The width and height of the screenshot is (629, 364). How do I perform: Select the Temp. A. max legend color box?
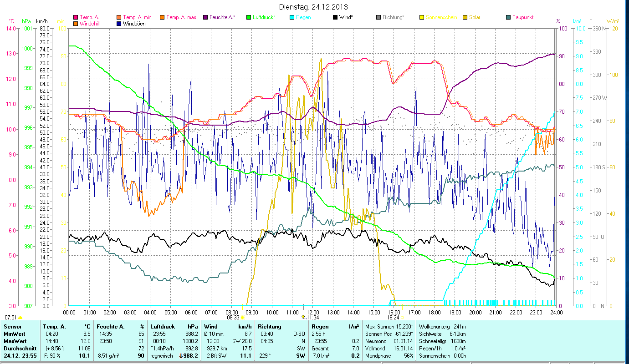(162, 18)
